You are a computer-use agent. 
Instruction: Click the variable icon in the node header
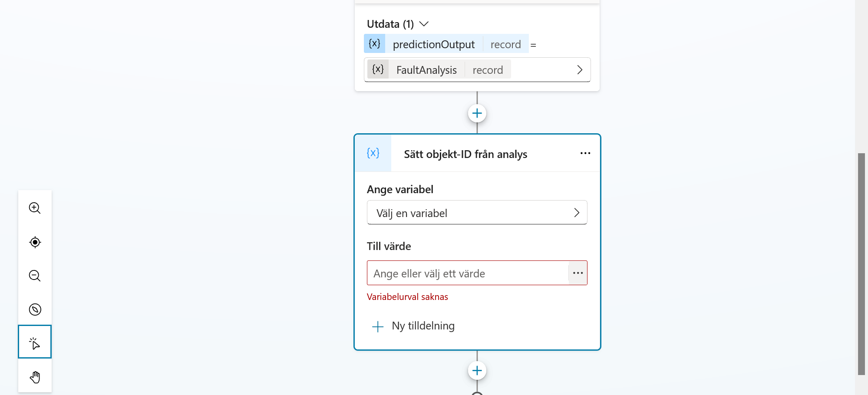pyautogui.click(x=373, y=153)
